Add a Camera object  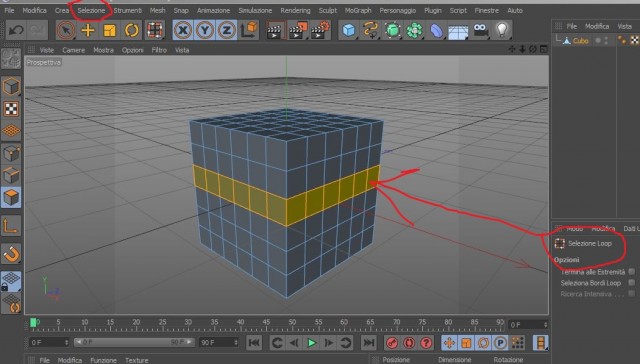[480, 31]
